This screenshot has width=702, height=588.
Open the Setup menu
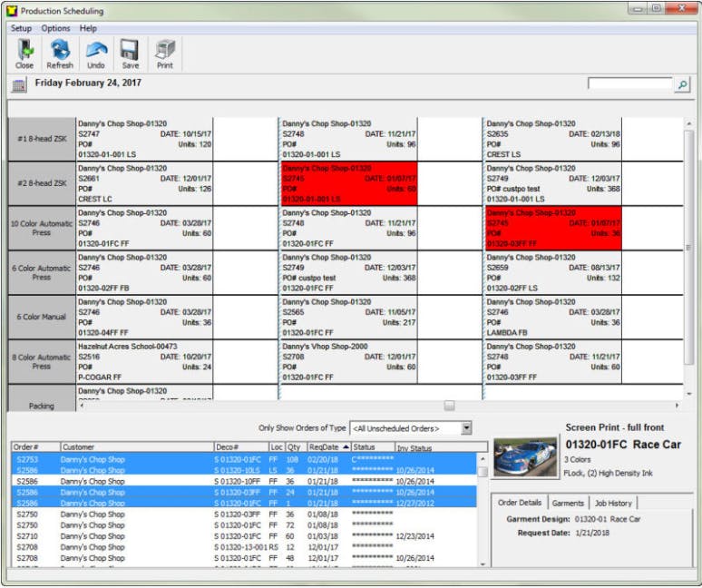point(21,28)
